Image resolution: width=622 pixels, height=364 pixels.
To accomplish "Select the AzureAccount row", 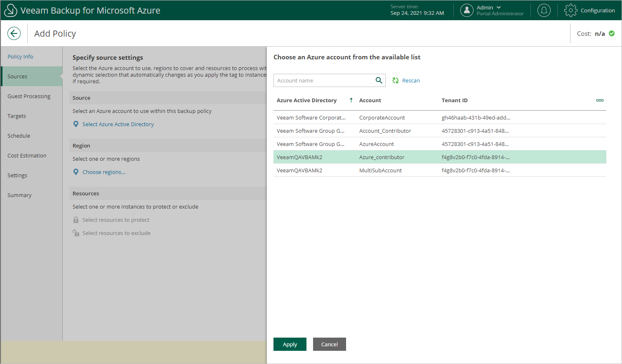I will (x=440, y=144).
